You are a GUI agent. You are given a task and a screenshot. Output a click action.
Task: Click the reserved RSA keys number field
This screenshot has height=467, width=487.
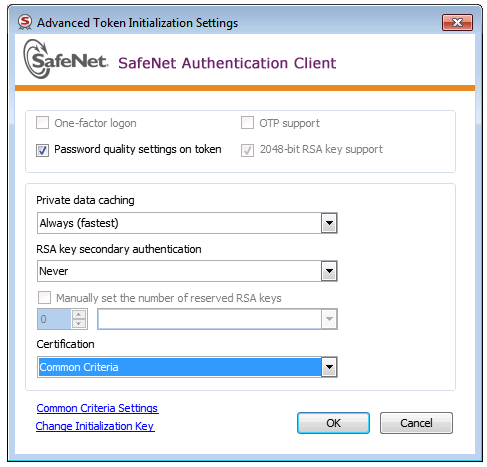(54, 319)
